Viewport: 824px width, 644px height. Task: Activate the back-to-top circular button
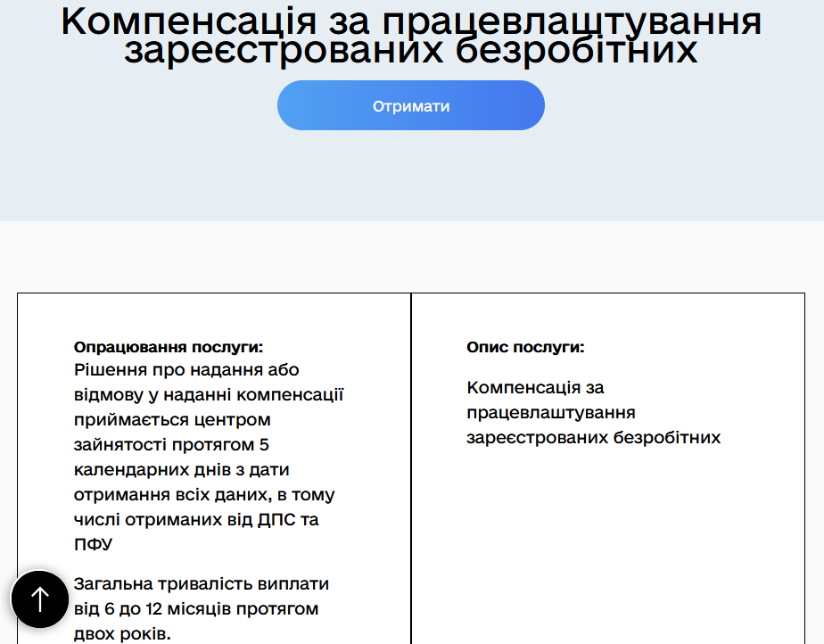click(x=40, y=599)
